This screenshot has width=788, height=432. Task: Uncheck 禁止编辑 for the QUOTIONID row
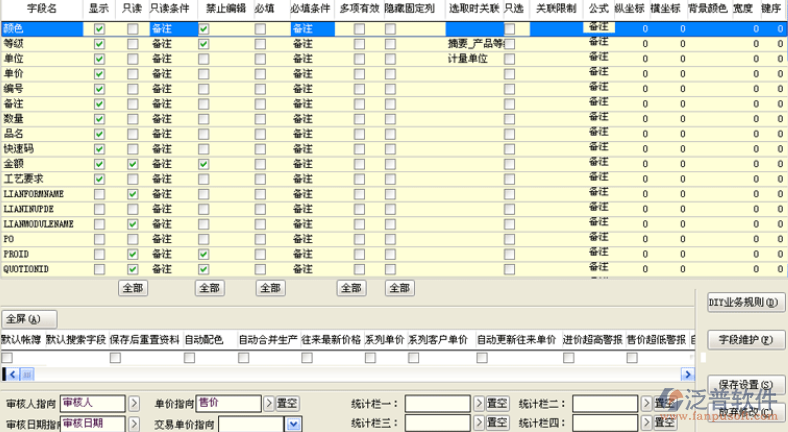coord(204,269)
